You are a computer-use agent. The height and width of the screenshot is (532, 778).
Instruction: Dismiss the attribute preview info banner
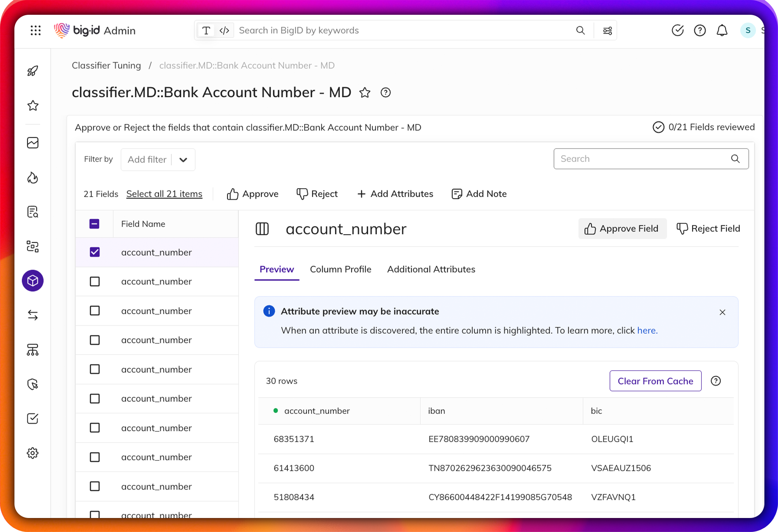722,312
